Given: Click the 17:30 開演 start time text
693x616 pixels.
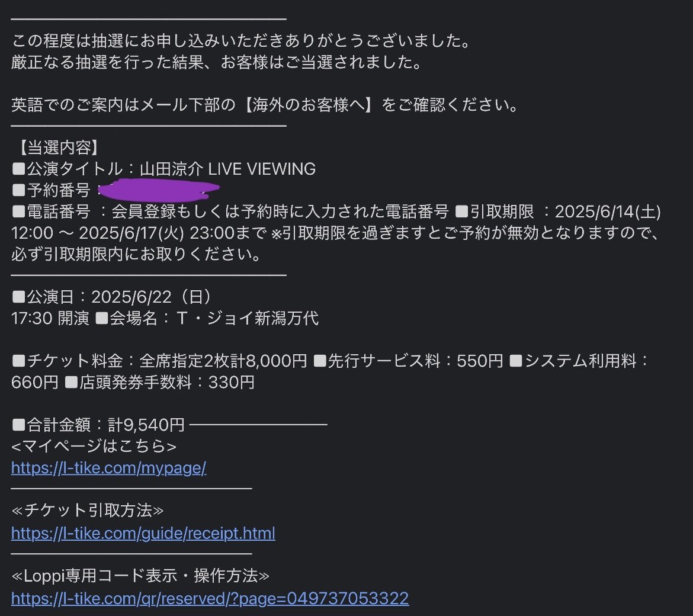Looking at the screenshot, I should tap(50, 318).
